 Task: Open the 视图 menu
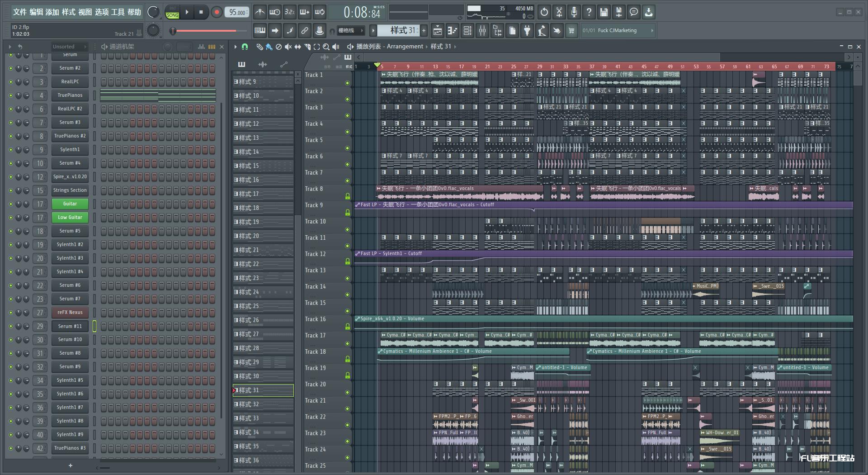point(85,12)
